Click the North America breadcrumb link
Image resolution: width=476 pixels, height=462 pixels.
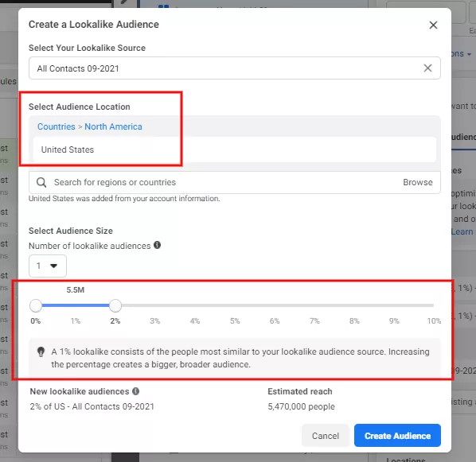(113, 126)
